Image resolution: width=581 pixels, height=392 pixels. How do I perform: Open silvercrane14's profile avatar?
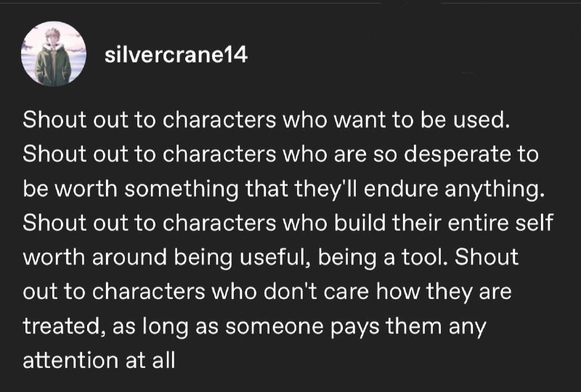pyautogui.click(x=54, y=54)
